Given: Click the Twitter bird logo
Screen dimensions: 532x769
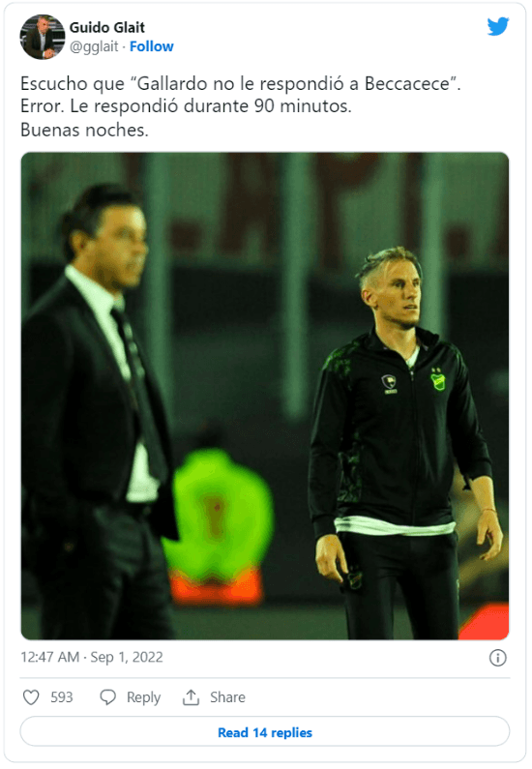Looking at the screenshot, I should tap(498, 26).
